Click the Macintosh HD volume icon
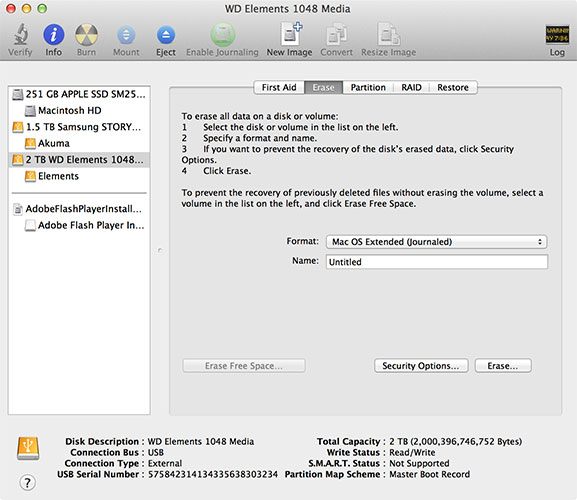Screen dimensions: 577x500 click(x=30, y=110)
